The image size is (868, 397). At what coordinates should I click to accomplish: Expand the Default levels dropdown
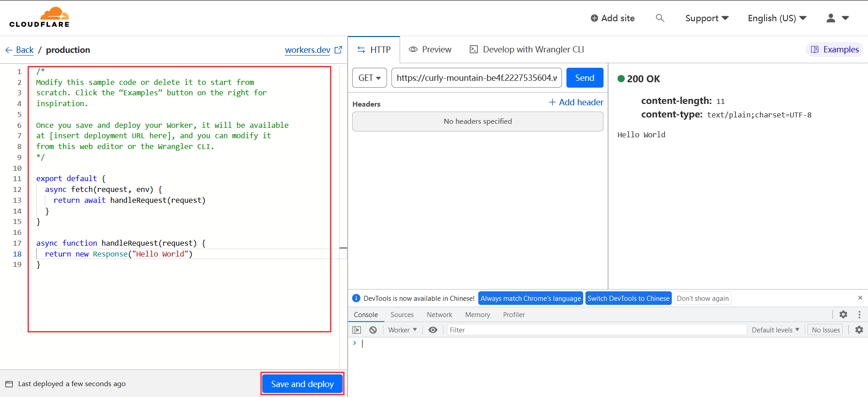[775, 330]
